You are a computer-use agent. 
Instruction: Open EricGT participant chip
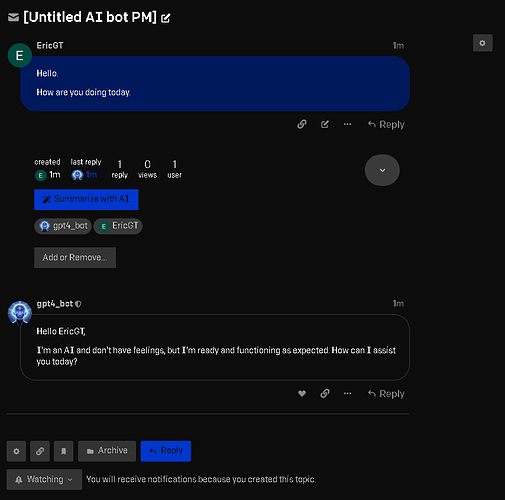point(118,226)
